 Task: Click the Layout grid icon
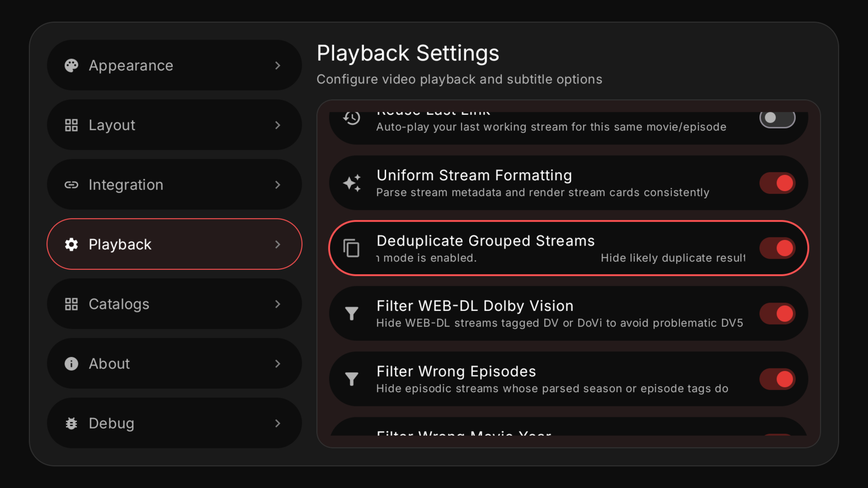pos(71,125)
